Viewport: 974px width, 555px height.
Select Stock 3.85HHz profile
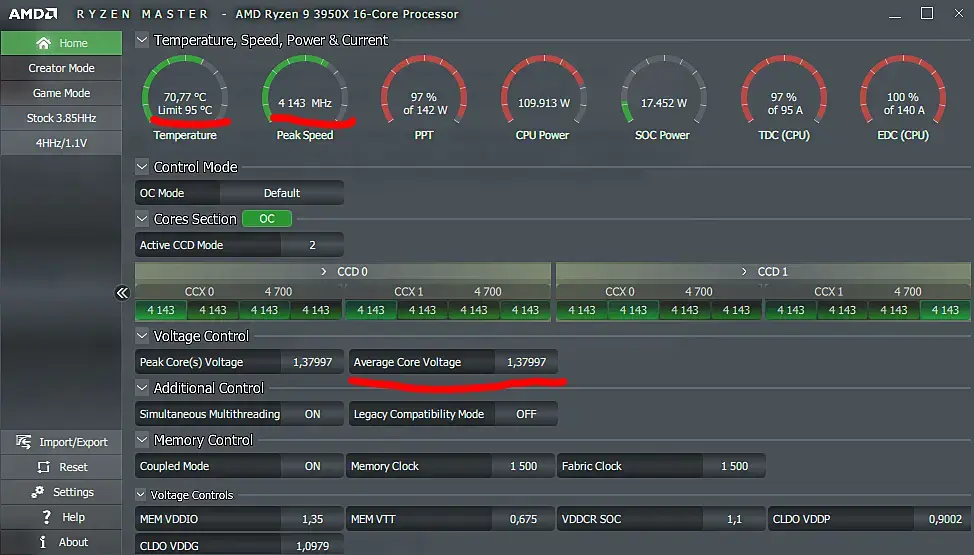tap(61, 118)
